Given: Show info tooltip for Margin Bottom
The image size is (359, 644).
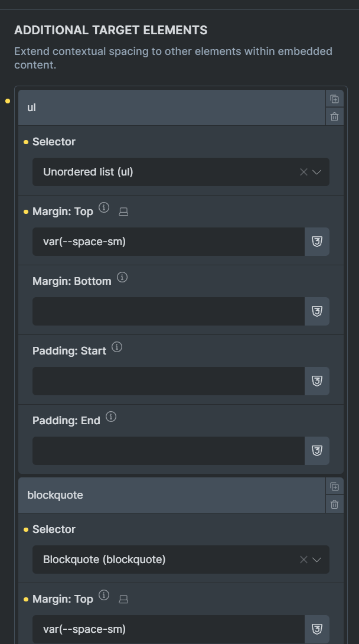Looking at the screenshot, I should (122, 277).
